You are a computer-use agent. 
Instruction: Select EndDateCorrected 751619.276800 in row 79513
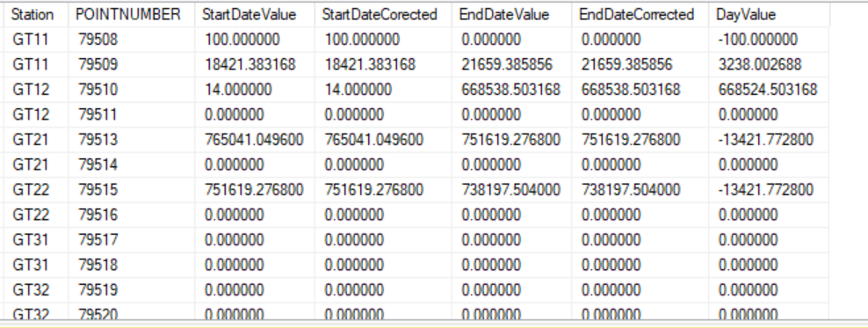pos(640,140)
